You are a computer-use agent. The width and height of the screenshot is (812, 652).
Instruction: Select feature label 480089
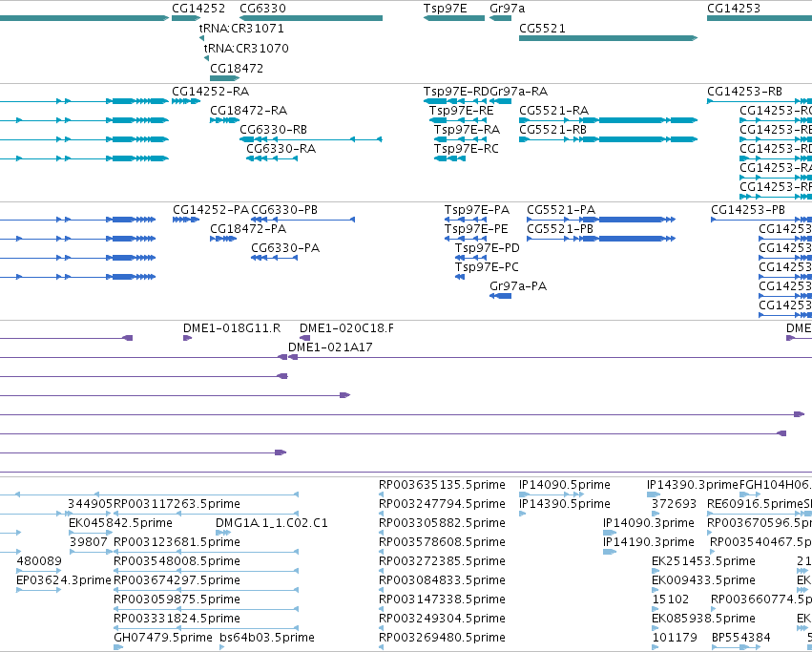pos(39,561)
